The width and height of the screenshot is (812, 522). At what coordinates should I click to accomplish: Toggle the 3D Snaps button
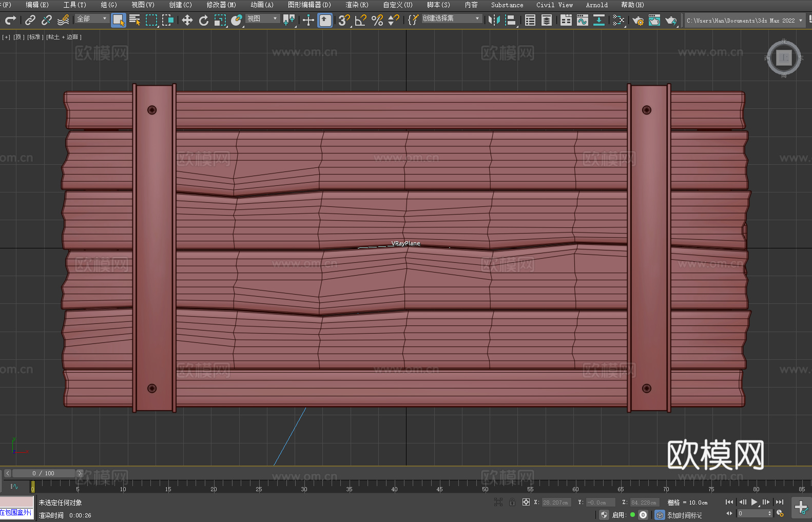(x=344, y=20)
